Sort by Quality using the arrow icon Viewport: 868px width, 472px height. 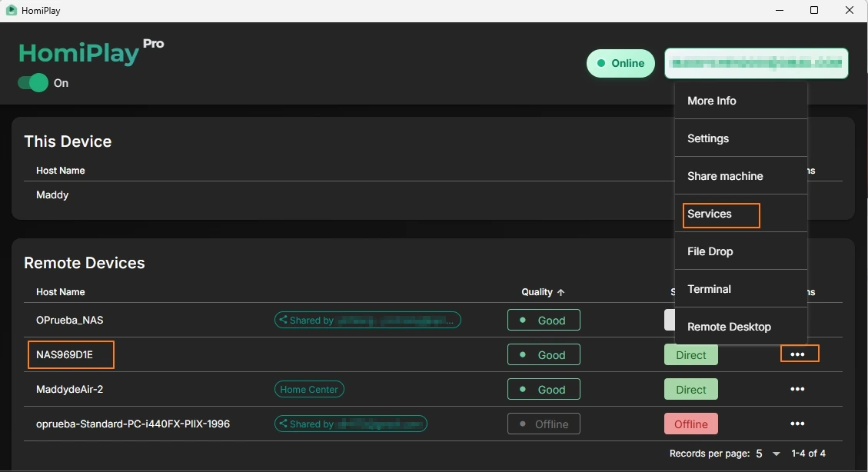(x=560, y=292)
